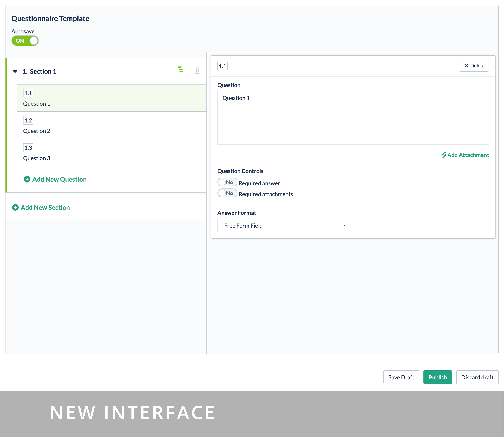Click the 1.2 number badge in list
Viewport: 504px width, 437px height.
(x=28, y=120)
